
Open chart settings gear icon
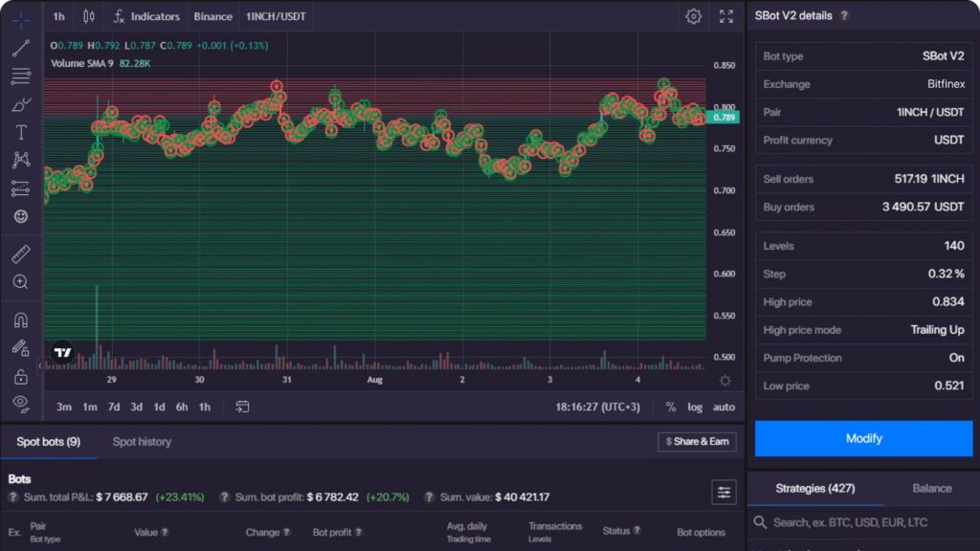click(x=693, y=16)
